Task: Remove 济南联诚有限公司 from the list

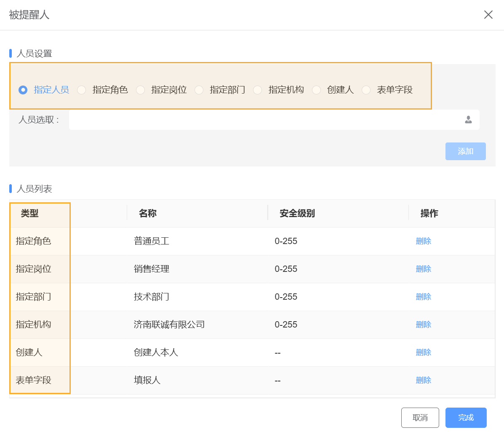Action: (423, 324)
